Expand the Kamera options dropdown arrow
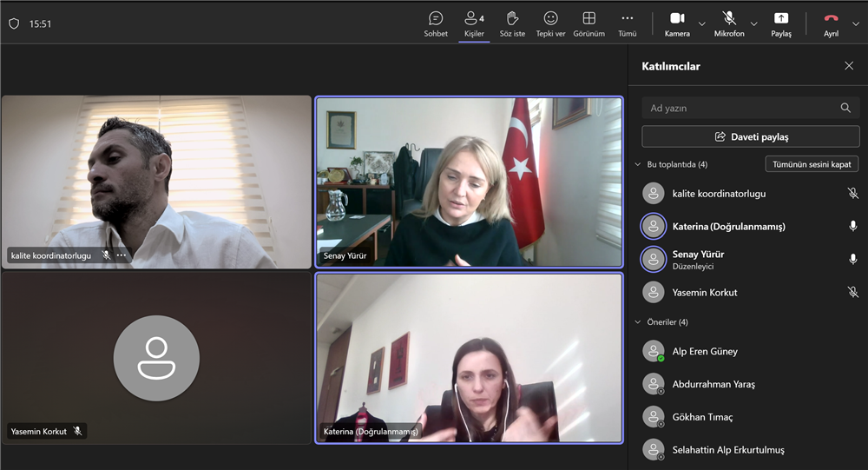The width and height of the screenshot is (868, 470). pyautogui.click(x=702, y=24)
